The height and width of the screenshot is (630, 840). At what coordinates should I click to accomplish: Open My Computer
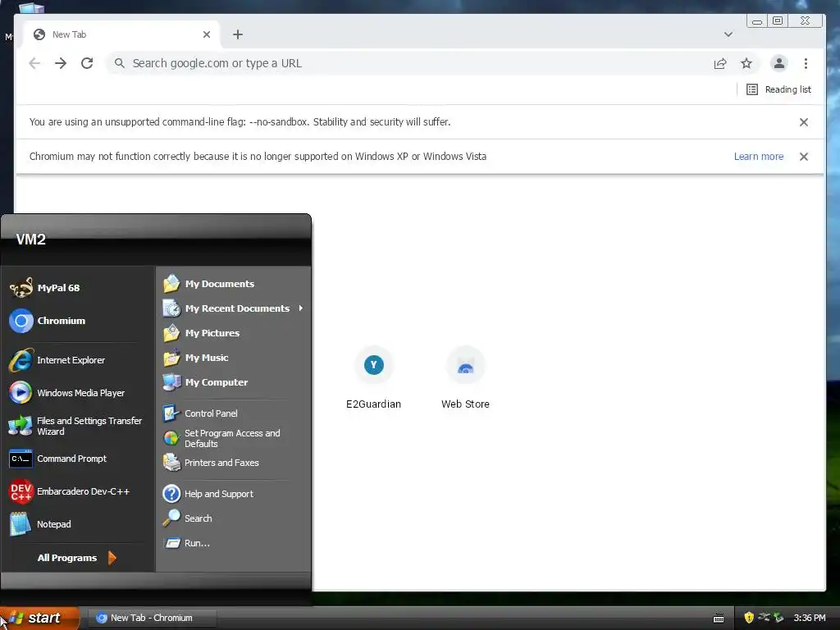pyautogui.click(x=233, y=382)
